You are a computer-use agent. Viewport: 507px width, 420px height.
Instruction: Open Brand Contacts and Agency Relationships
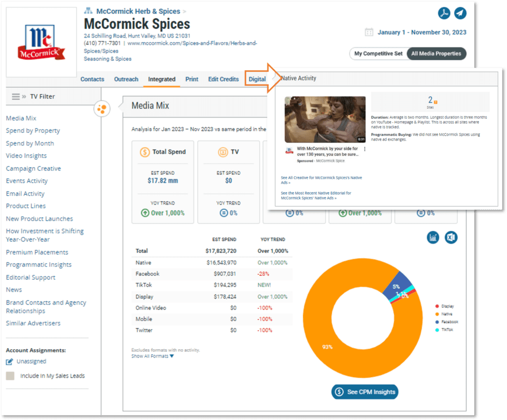coord(46,307)
